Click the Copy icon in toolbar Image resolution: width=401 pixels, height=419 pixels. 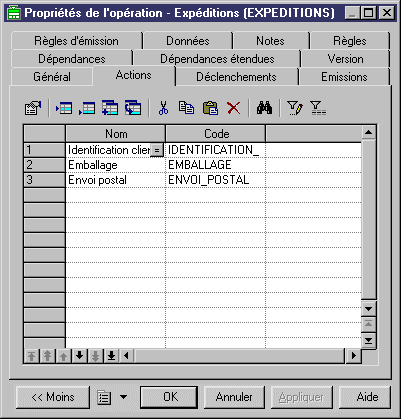click(x=186, y=108)
